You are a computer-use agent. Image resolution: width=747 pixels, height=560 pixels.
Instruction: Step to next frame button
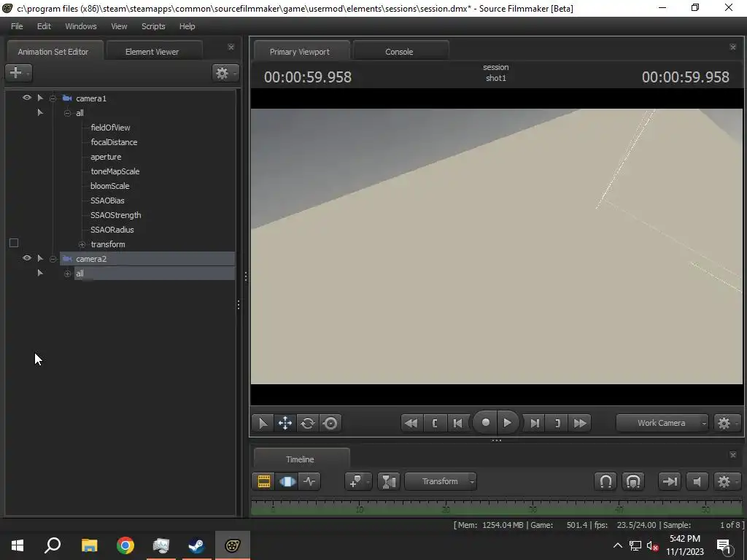pyautogui.click(x=535, y=423)
